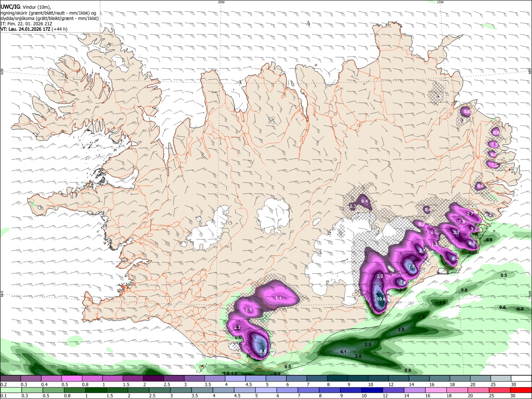Screen dimensions: 532x399
Task: Select the 'VT: Lau. 24.01.2026 17Z (+44 h)' line
Action: pos(34,30)
